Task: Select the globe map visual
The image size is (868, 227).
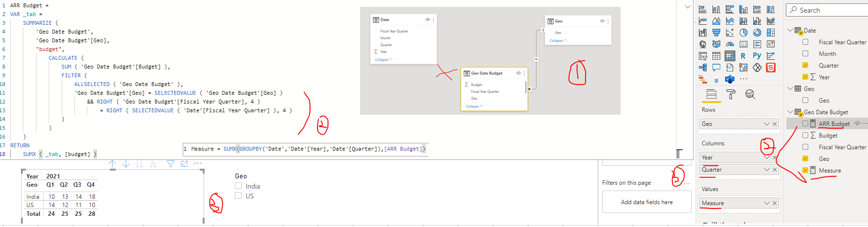Action: pos(703,44)
